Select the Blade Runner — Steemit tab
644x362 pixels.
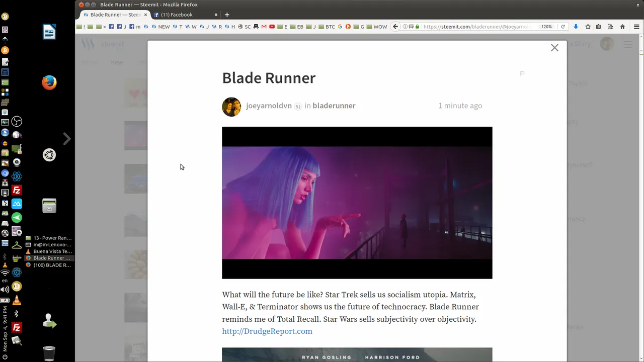pyautogui.click(x=115, y=15)
